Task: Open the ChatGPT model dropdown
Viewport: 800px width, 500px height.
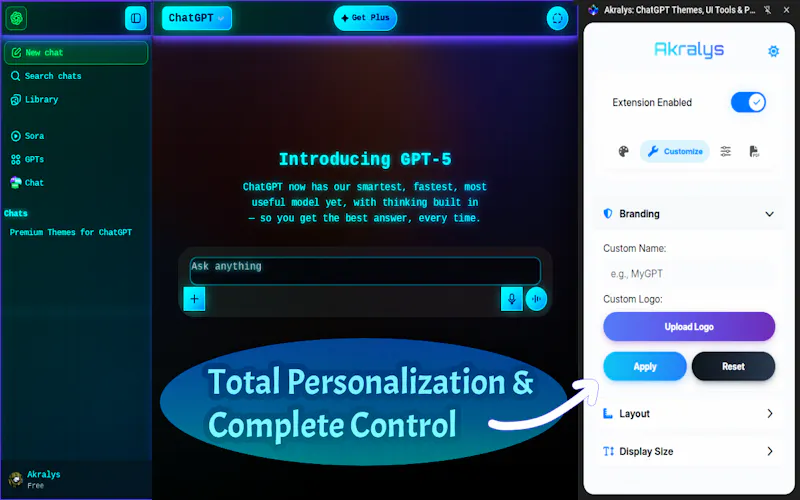Action: pyautogui.click(x=196, y=18)
